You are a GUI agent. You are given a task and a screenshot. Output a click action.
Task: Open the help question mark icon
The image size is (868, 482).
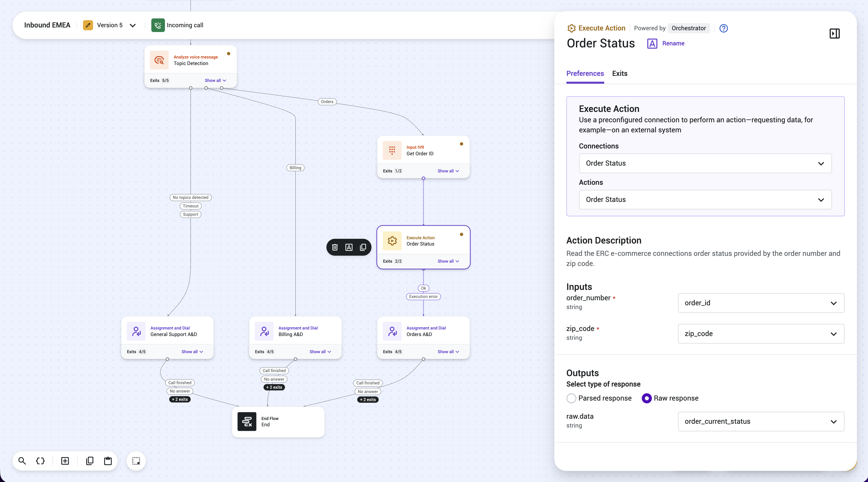[724, 28]
